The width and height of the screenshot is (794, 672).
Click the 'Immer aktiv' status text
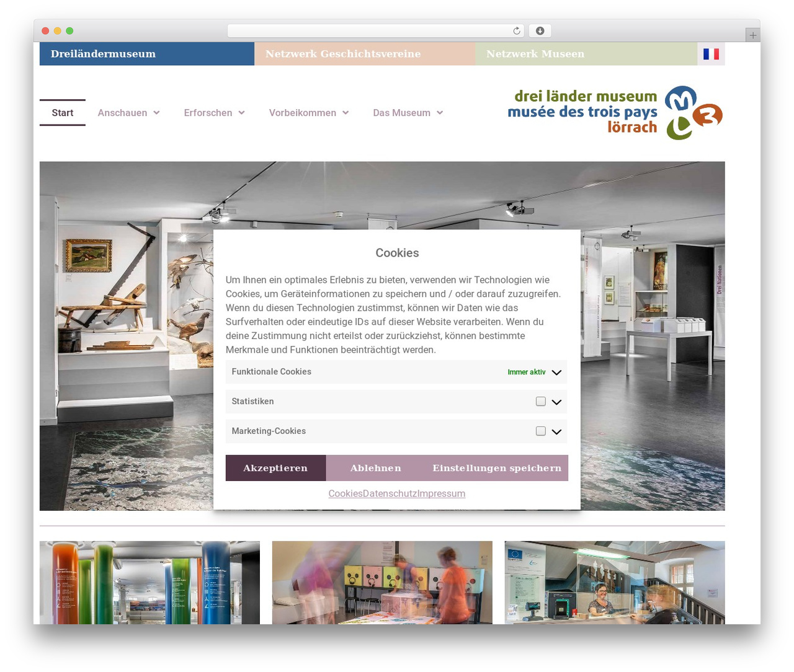click(527, 372)
